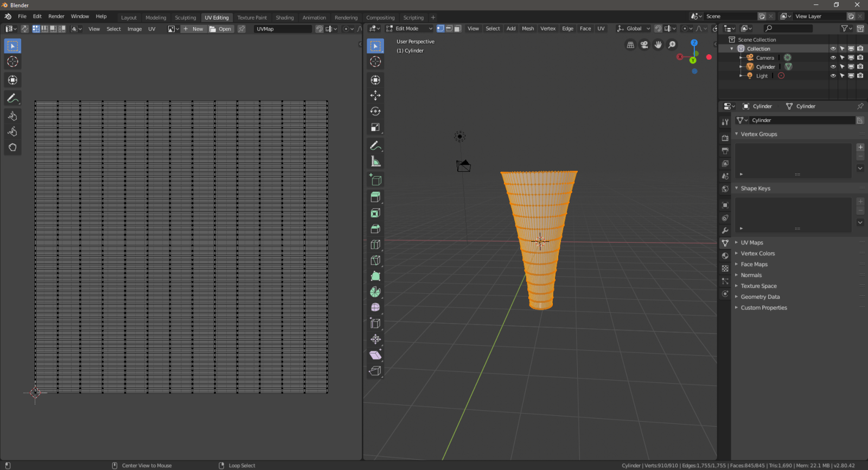Screen dimensions: 868x470
Task: Toggle visibility of the Light object
Action: [x=833, y=76]
